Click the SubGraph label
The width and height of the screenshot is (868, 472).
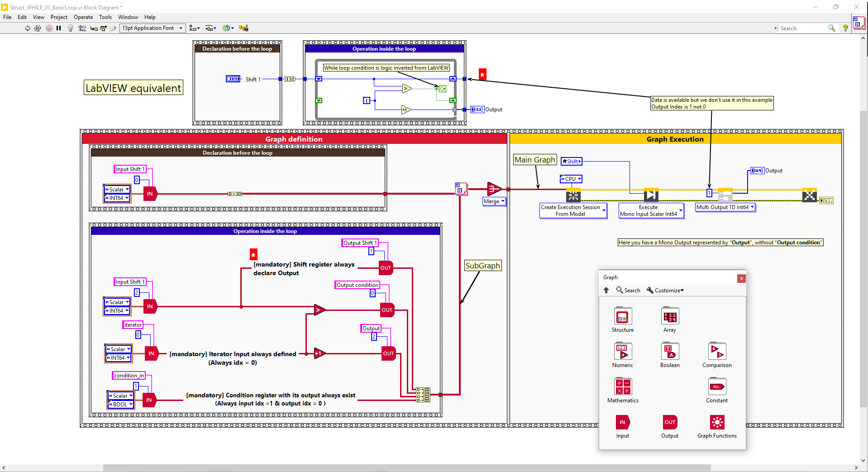pos(483,266)
